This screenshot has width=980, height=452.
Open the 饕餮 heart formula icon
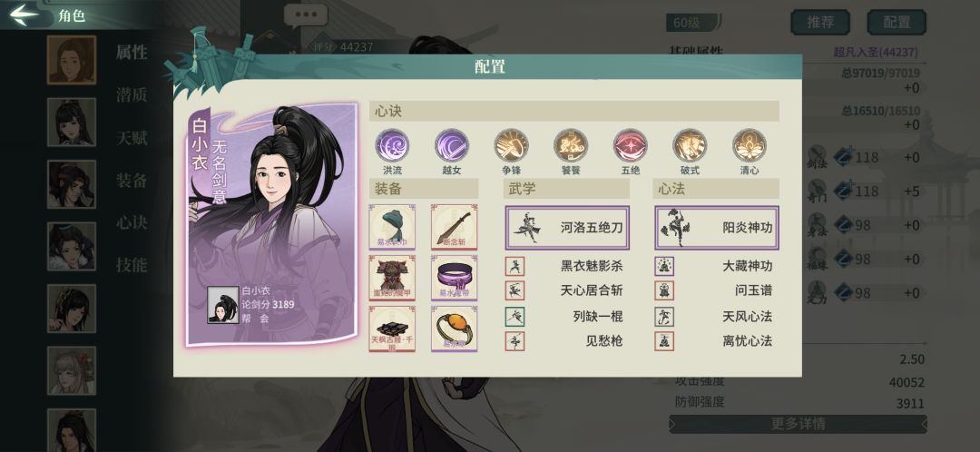(x=571, y=145)
